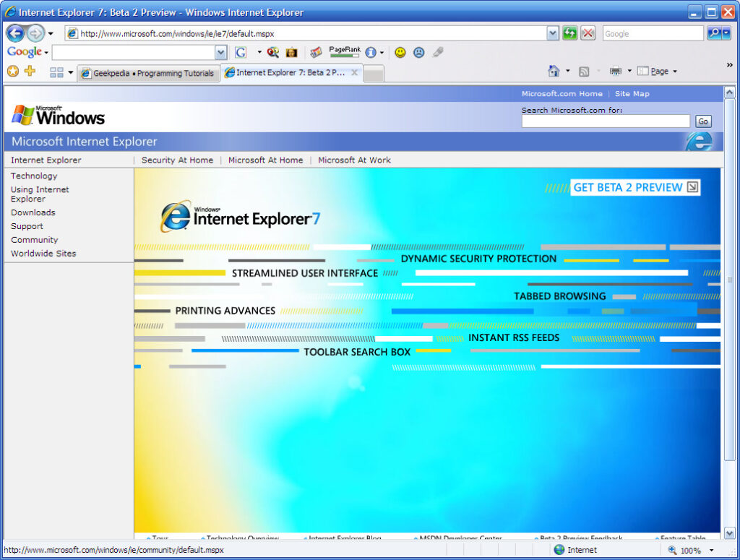Viewport: 740px width, 560px height.
Task: Open the dropdown arrow next to G button
Action: tap(259, 52)
